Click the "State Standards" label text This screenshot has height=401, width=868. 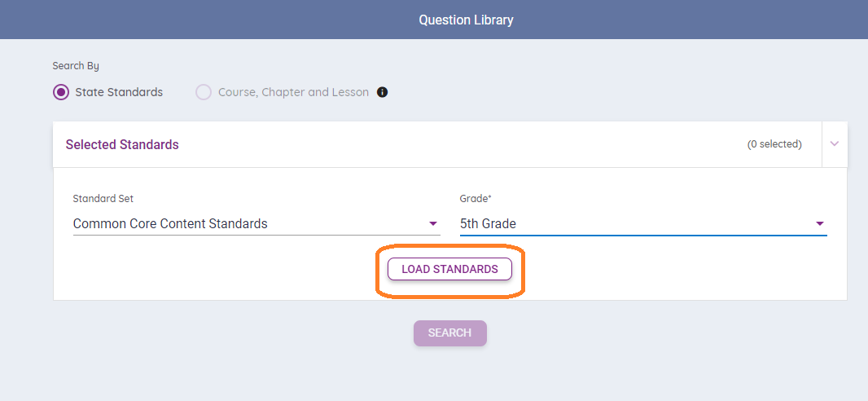tap(119, 92)
